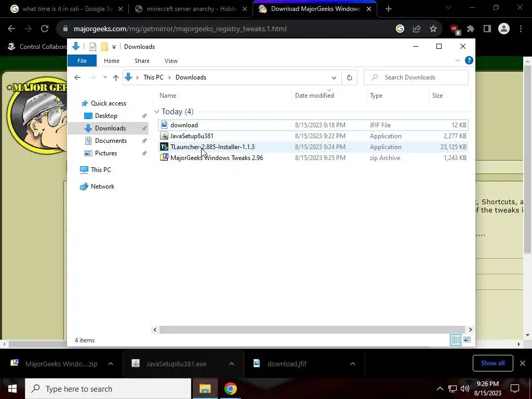
Task: Reload the page in Chrome
Action: tap(45, 29)
